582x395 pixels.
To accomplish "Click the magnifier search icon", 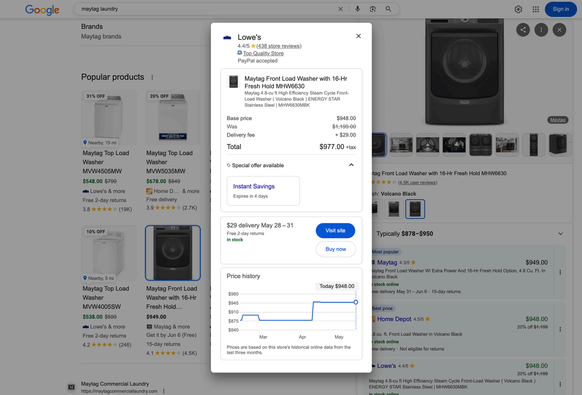I will pyautogui.click(x=388, y=9).
